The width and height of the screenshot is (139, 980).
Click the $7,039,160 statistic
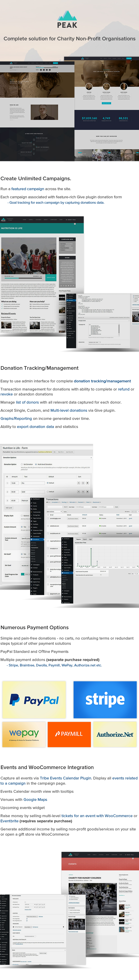tap(90, 118)
